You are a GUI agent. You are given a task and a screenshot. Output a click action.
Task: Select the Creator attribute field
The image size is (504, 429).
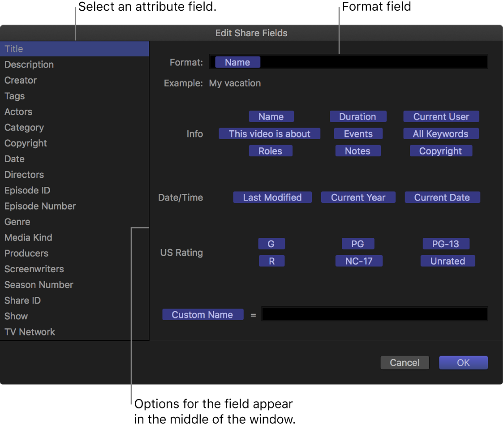coord(20,80)
